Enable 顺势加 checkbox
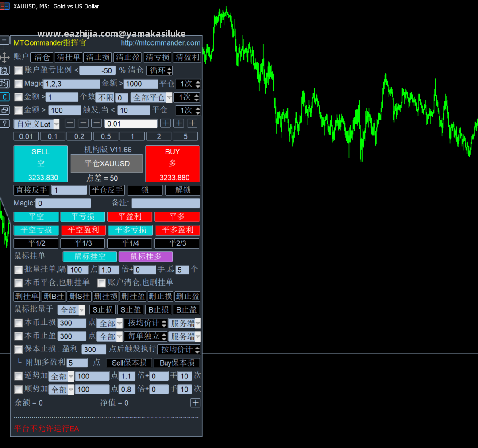478x448 pixels. pos(19,390)
